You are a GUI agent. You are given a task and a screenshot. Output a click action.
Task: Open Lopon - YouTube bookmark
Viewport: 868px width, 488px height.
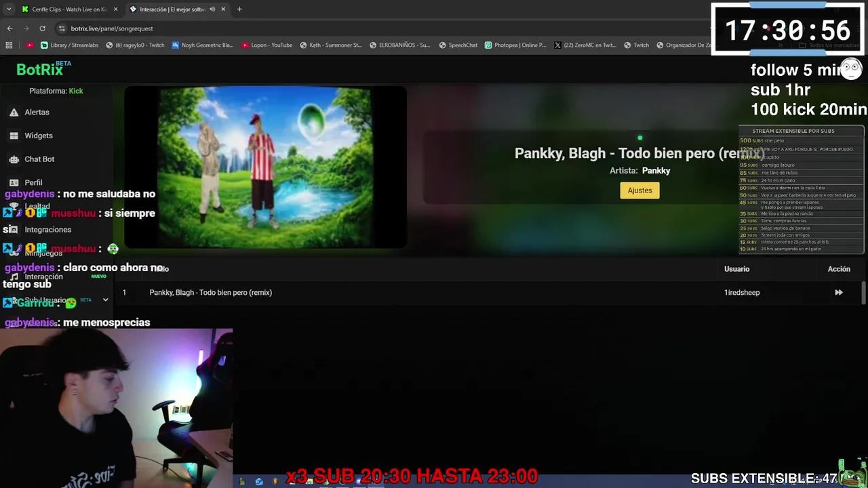[267, 45]
